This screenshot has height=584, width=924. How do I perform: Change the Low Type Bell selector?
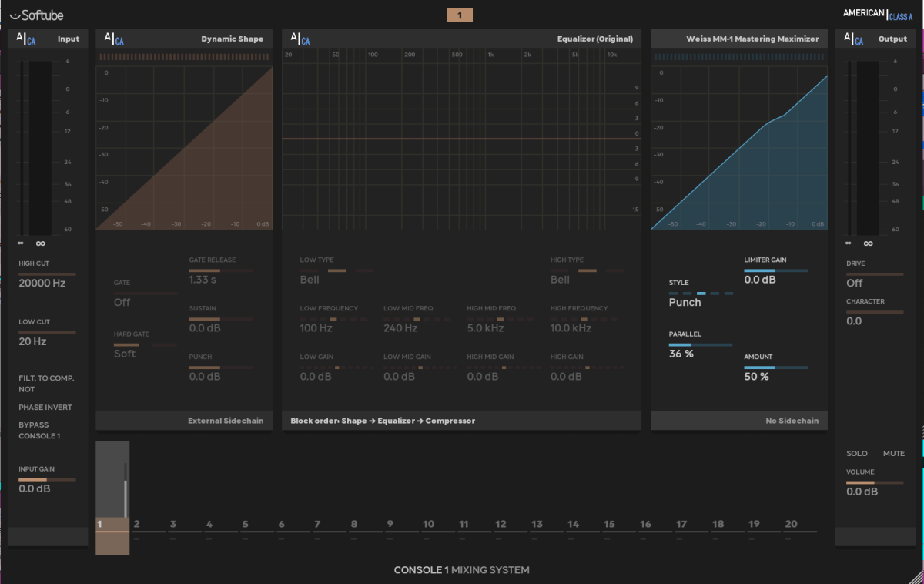[x=337, y=270]
